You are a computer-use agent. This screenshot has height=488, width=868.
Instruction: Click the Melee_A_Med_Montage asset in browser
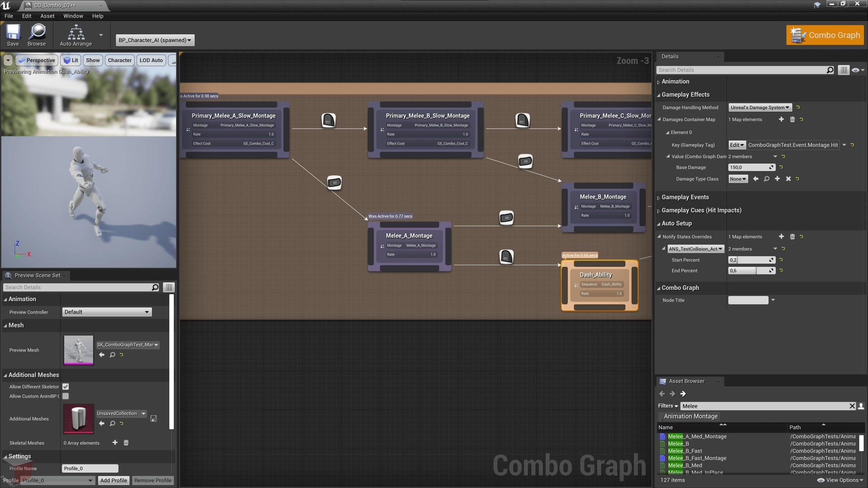point(697,436)
